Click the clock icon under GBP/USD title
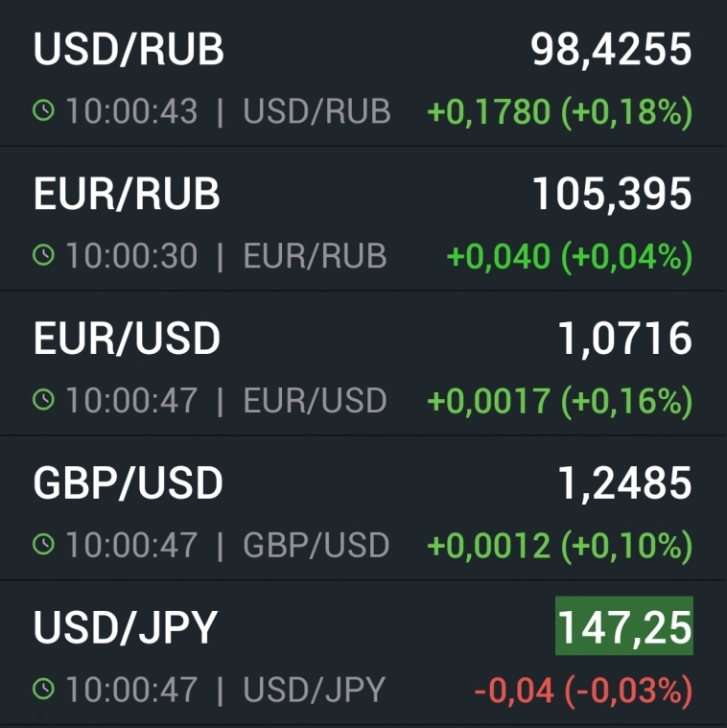 click(x=44, y=546)
